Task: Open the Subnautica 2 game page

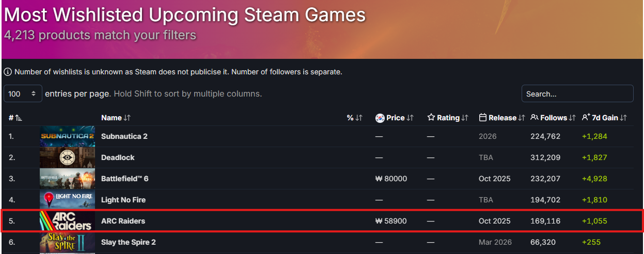Action: click(124, 136)
